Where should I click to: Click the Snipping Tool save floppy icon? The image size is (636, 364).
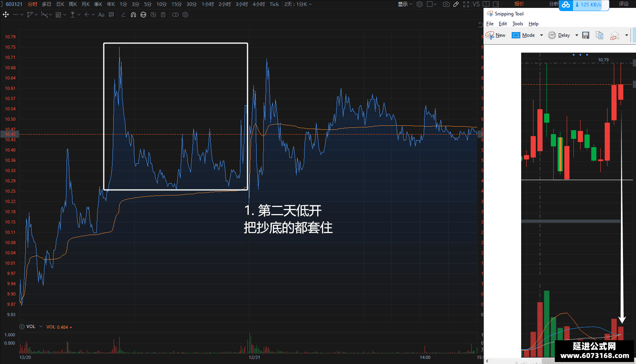click(586, 35)
